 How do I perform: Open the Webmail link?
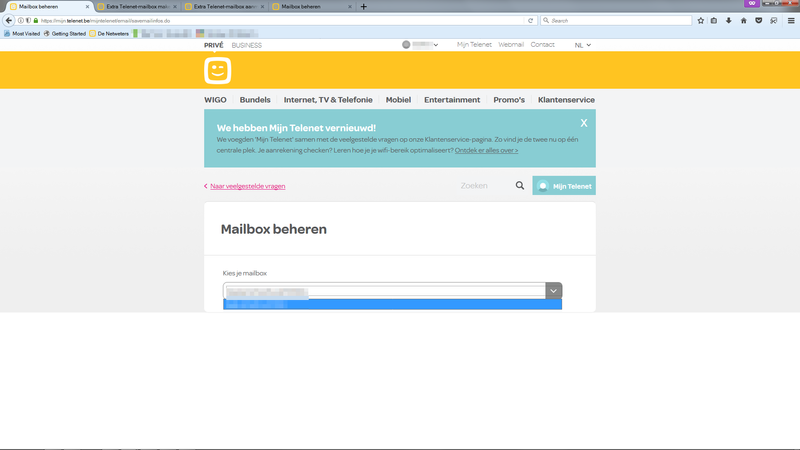(511, 45)
